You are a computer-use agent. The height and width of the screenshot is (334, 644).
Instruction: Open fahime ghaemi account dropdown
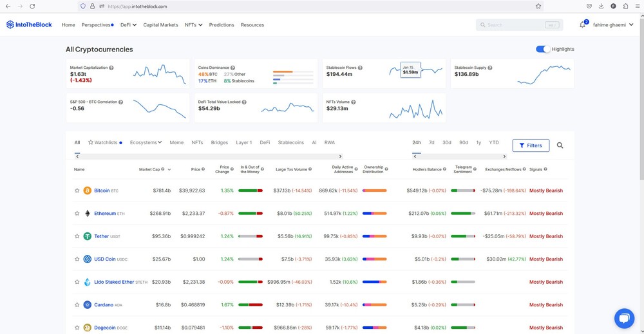coord(613,25)
